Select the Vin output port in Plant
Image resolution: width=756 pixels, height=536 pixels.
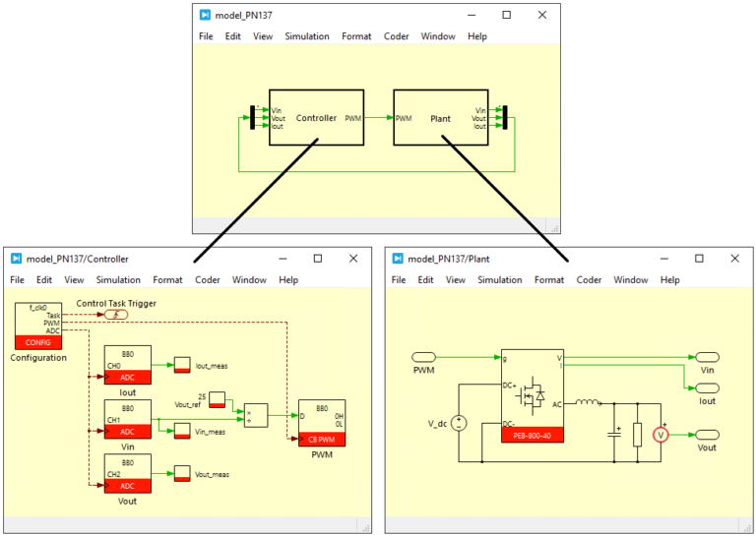click(x=708, y=357)
